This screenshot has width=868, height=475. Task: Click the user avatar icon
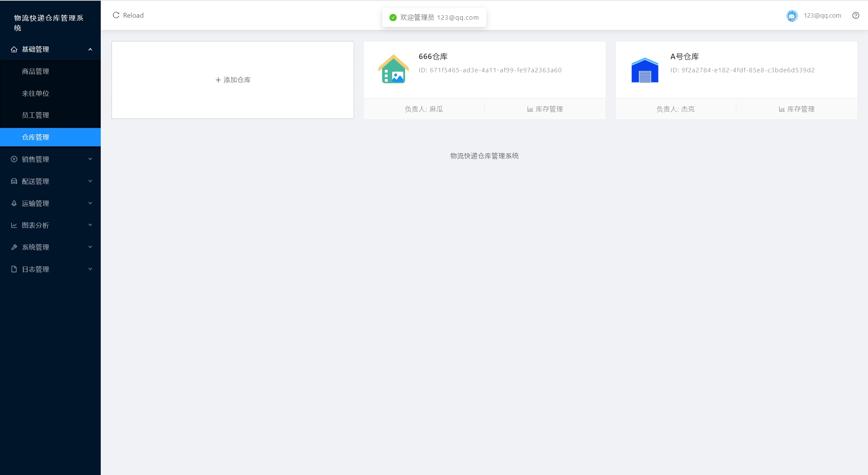coord(792,16)
